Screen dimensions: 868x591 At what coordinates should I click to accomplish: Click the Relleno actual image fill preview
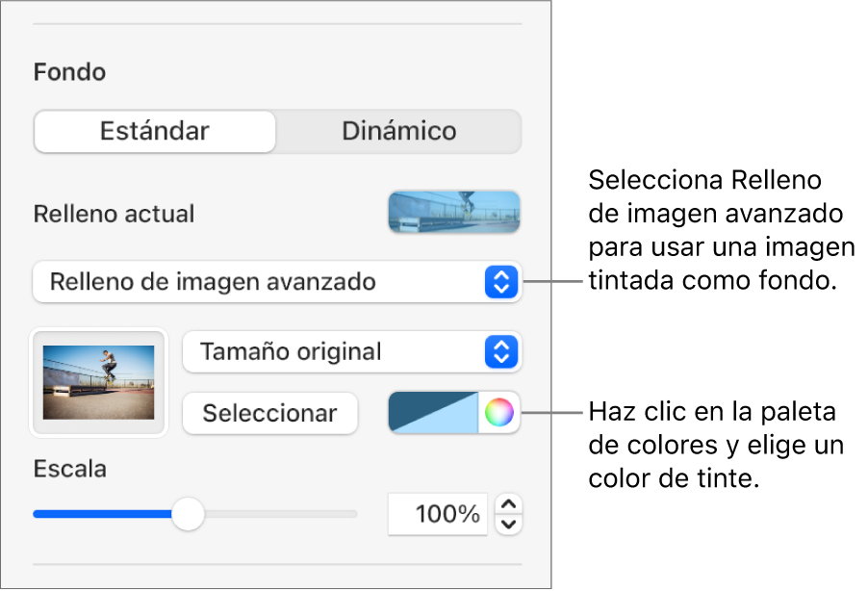click(453, 212)
